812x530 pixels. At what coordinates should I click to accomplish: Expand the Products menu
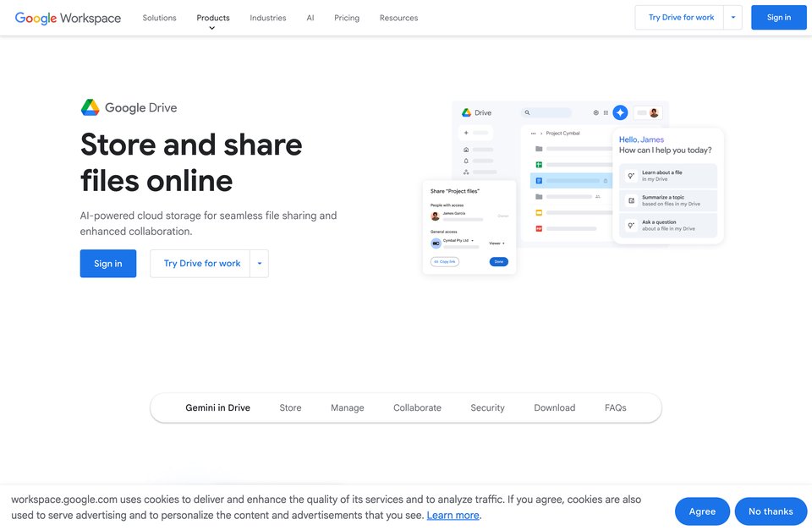point(213,18)
